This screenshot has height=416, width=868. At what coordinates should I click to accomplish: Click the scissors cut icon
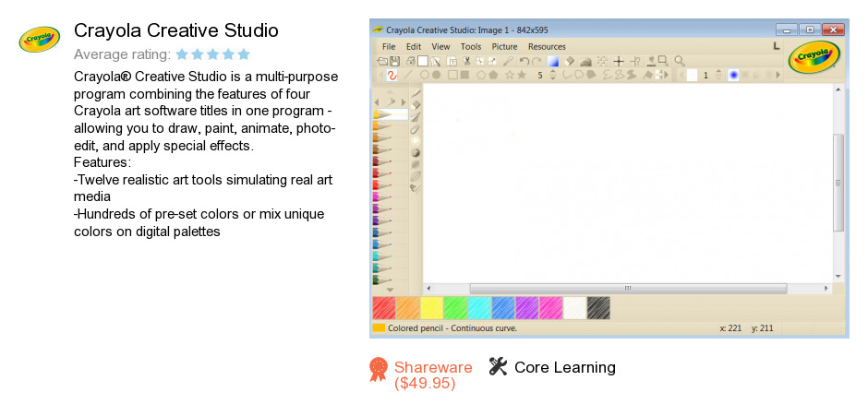tap(466, 62)
